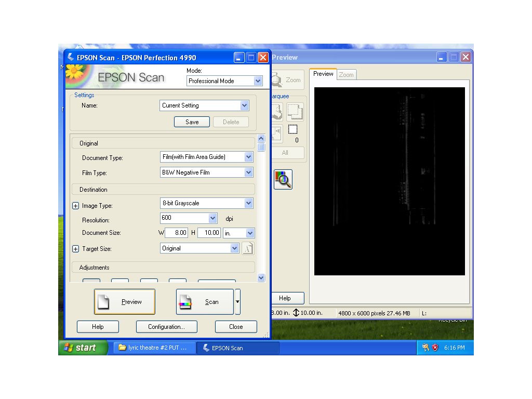
Task: Click the first Adjustments tool button
Action: click(91, 281)
